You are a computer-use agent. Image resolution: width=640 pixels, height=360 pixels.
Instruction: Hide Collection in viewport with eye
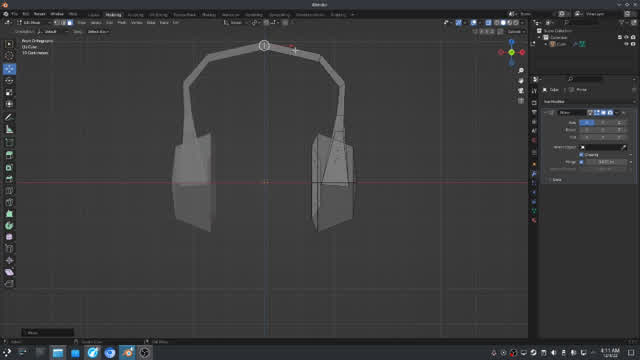click(626, 38)
